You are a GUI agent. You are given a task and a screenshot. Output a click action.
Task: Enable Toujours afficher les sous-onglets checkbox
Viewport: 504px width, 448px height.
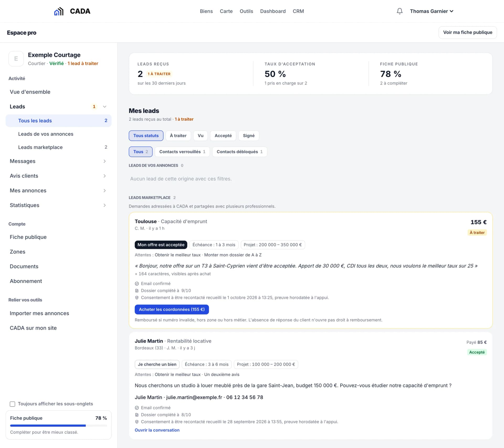point(12,404)
